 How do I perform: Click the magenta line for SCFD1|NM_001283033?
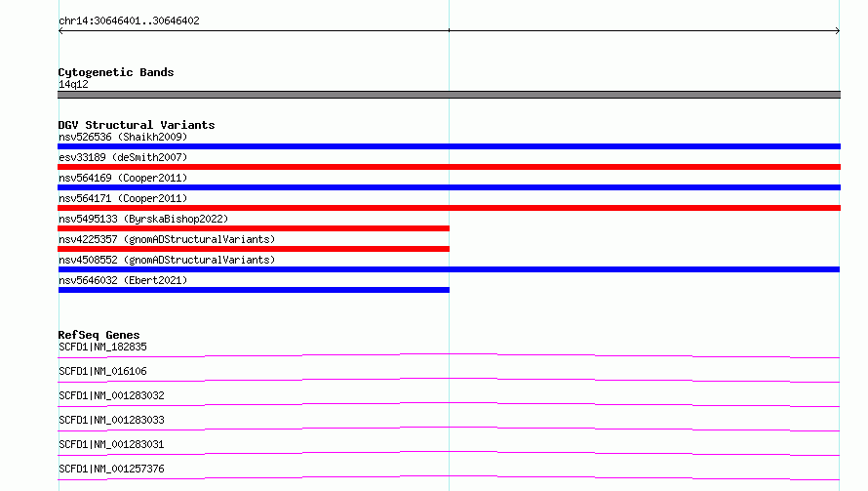point(449,429)
